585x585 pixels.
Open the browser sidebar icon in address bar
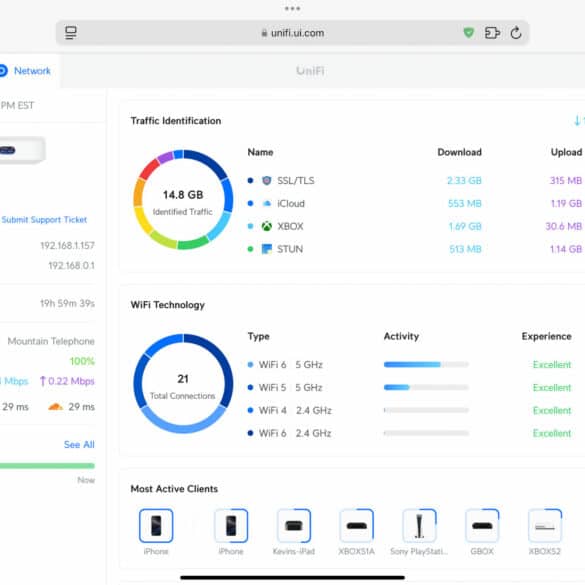[71, 33]
